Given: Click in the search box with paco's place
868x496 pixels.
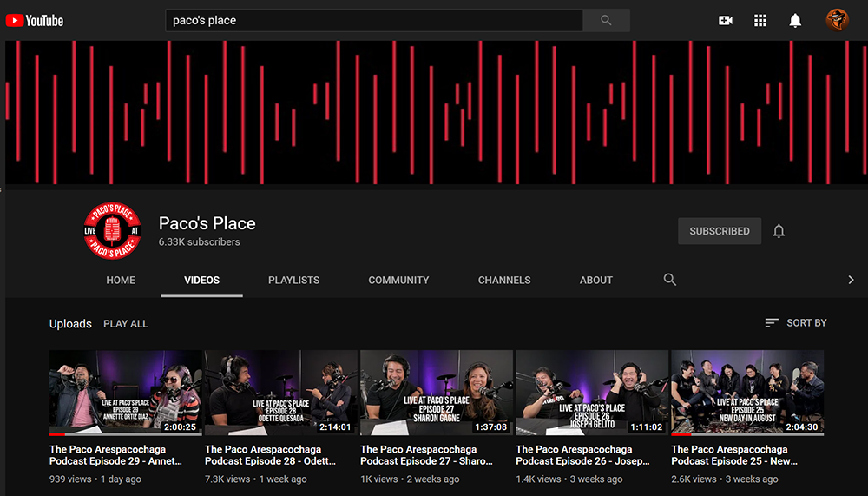Looking at the screenshot, I should [374, 21].
